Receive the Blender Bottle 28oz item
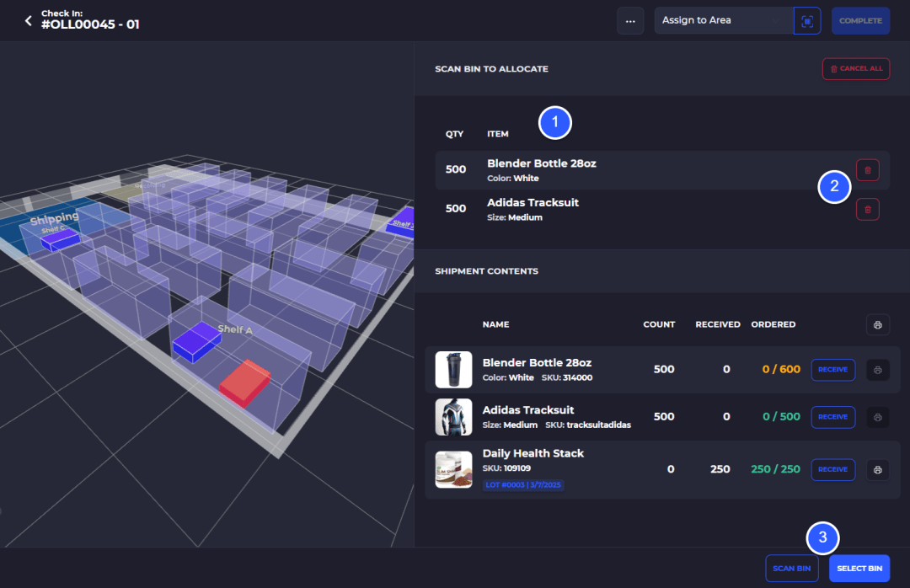The image size is (910, 588). (832, 370)
